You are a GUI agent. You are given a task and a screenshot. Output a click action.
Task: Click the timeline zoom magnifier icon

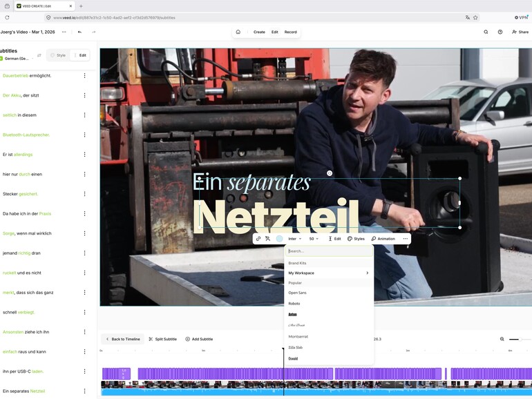point(502,339)
